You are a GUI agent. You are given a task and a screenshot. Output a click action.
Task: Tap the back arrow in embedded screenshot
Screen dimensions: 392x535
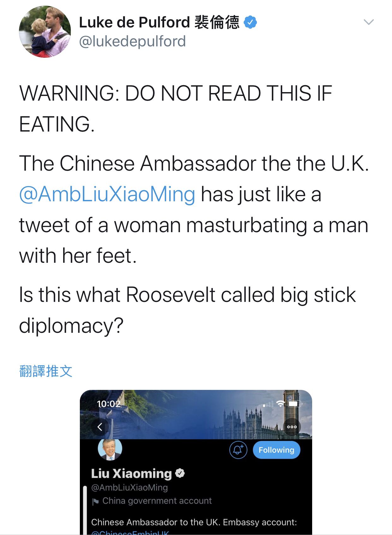tap(100, 427)
